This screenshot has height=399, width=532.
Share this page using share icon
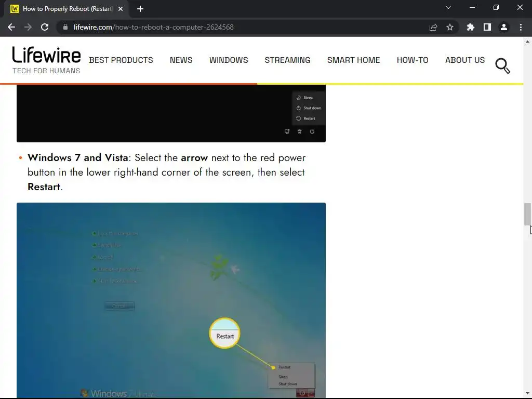tap(433, 27)
